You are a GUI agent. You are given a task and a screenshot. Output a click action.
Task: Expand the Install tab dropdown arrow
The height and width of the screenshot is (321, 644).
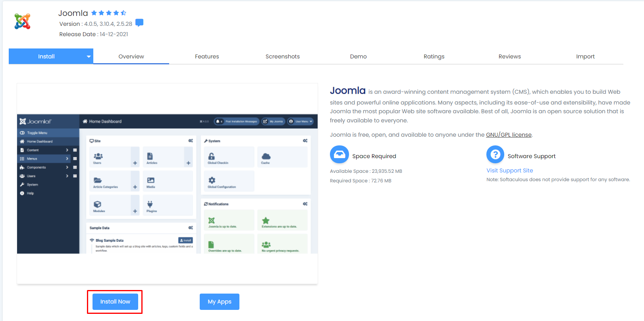[x=89, y=57]
